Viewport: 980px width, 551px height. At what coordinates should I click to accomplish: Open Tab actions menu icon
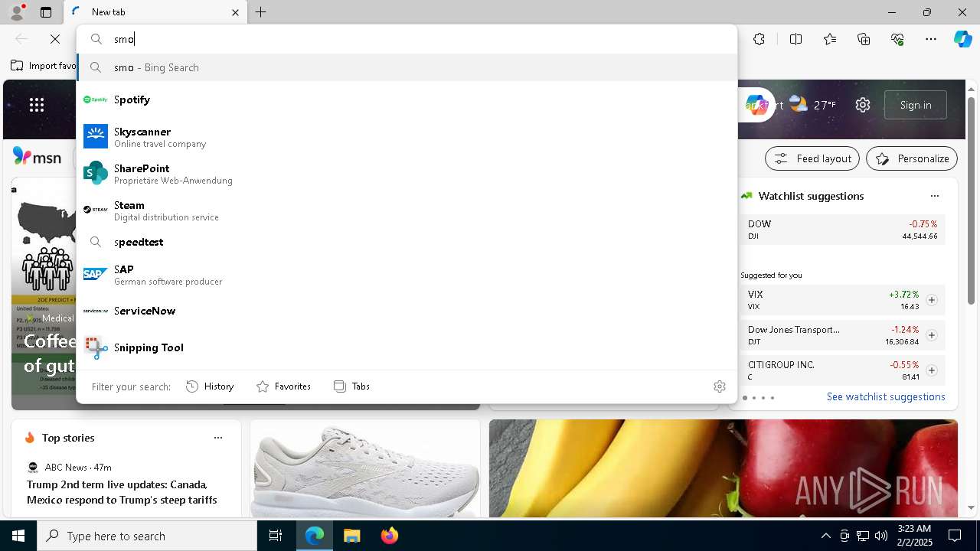(x=46, y=12)
